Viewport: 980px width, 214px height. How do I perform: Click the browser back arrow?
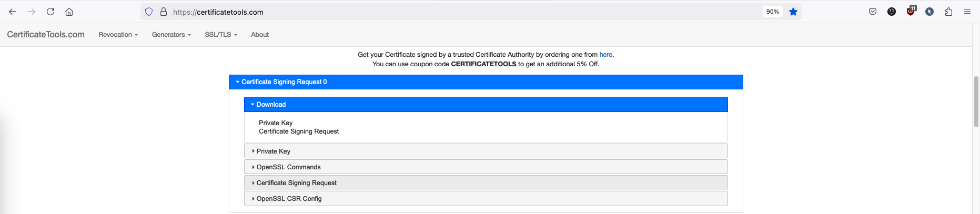13,12
